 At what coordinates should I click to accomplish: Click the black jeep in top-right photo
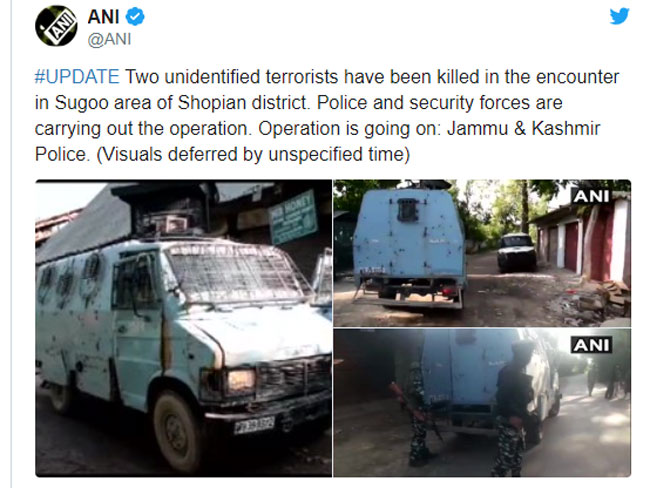tap(517, 252)
